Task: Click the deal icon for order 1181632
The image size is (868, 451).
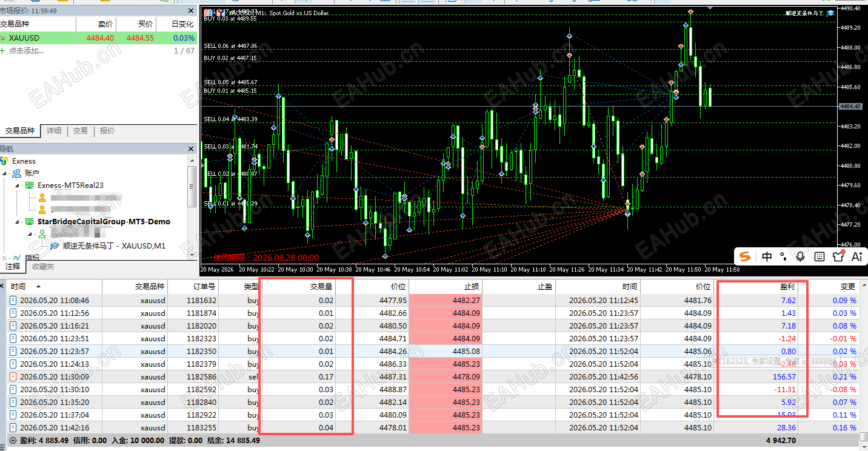Action: click(x=13, y=300)
